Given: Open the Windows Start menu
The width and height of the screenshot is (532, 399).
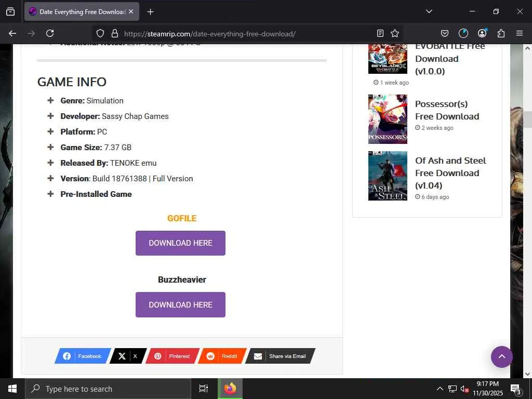Looking at the screenshot, I should (12, 389).
